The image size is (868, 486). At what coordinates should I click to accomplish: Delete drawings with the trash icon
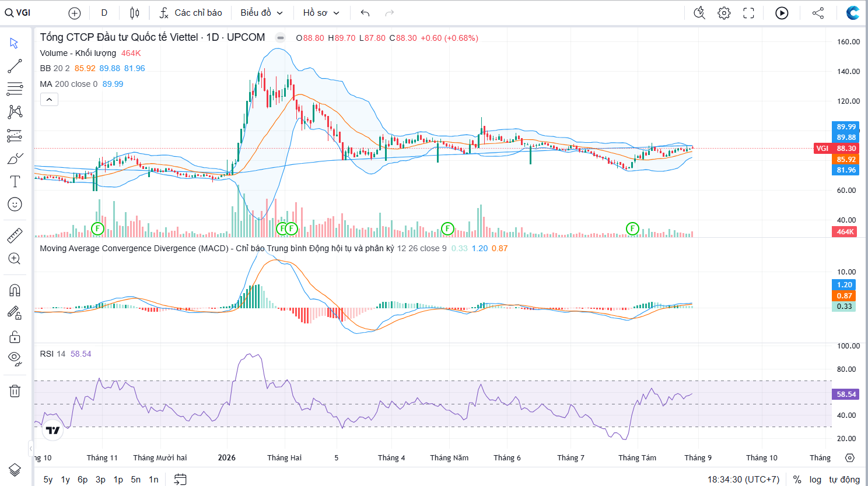coord(15,390)
